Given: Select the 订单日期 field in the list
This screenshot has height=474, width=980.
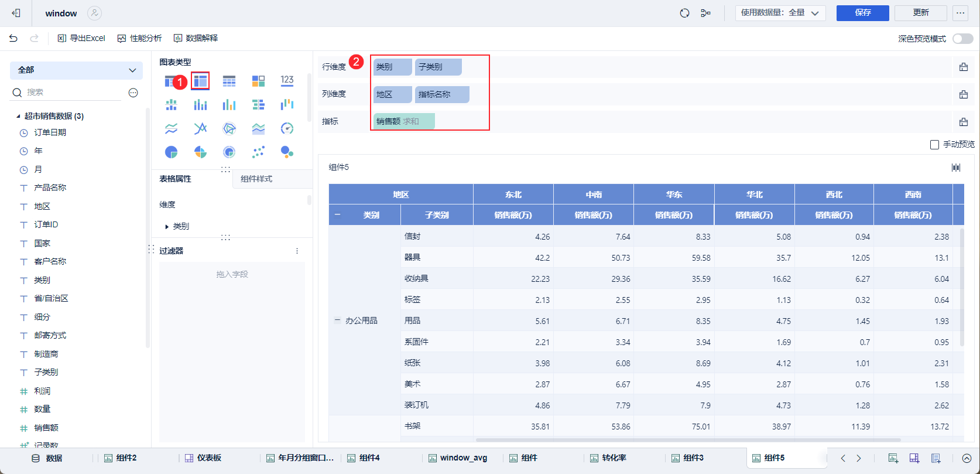Looking at the screenshot, I should click(x=50, y=133).
